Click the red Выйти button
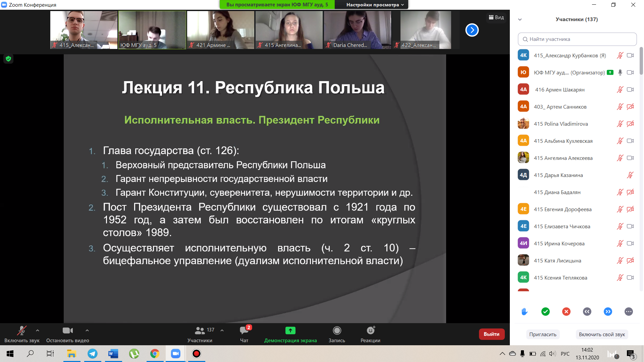This screenshot has height=362, width=644. pos(491,334)
